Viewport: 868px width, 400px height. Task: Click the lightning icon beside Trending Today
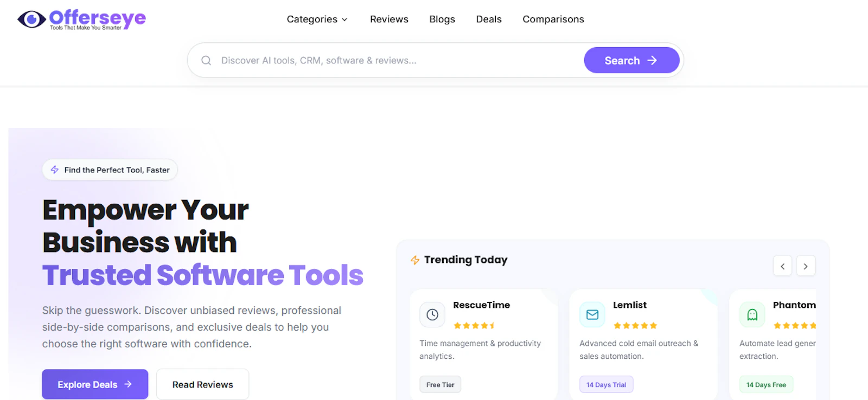tap(415, 260)
